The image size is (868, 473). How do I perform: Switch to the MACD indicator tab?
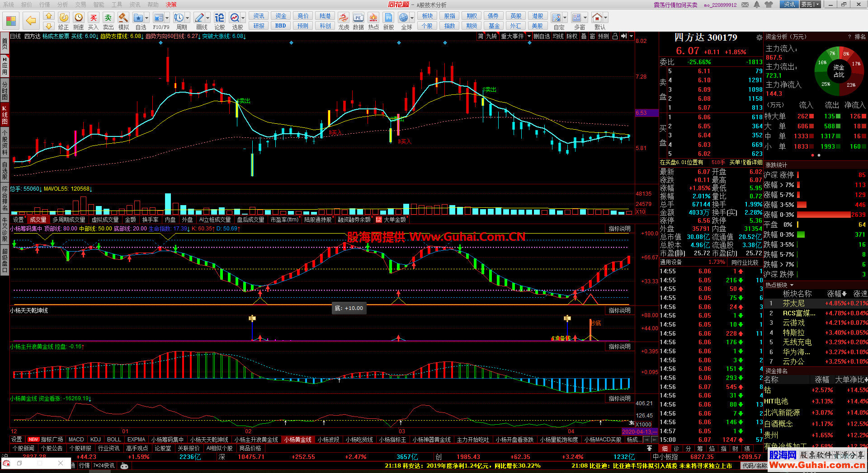click(x=76, y=440)
